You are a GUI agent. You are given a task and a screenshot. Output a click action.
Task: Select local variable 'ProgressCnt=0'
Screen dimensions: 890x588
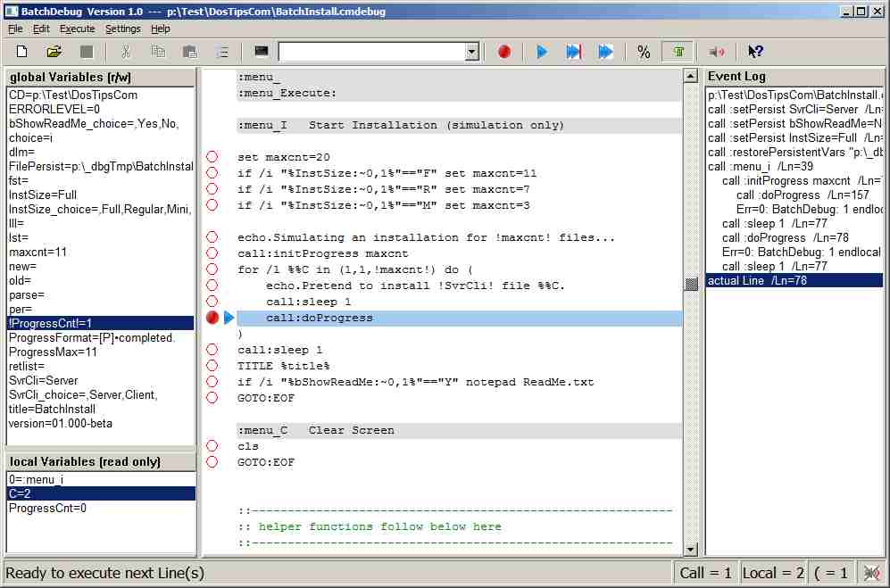[x=101, y=508]
